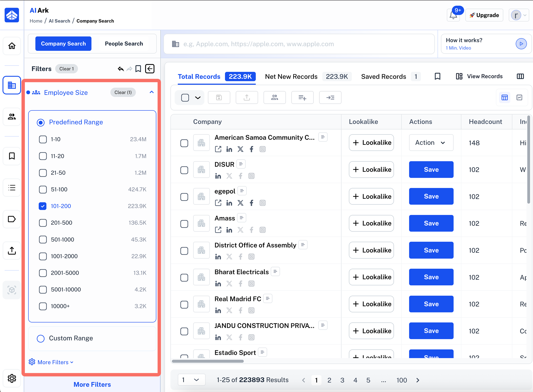Go to next results page arrow

click(418, 380)
